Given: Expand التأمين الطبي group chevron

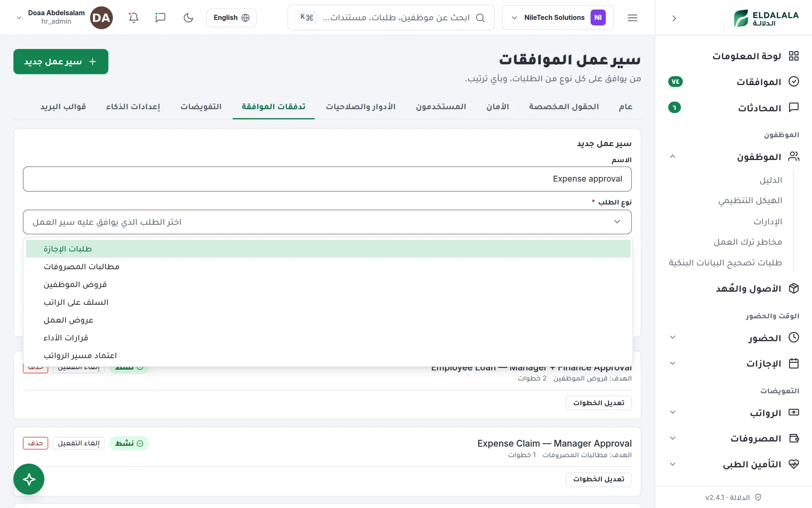Looking at the screenshot, I should [673, 464].
